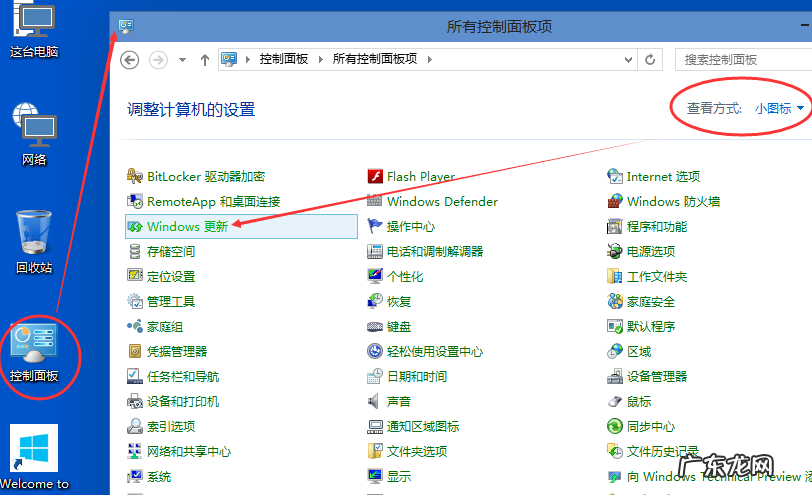Select 控制面板 desktop icon
Image resolution: width=812 pixels, height=495 pixels.
tap(34, 353)
